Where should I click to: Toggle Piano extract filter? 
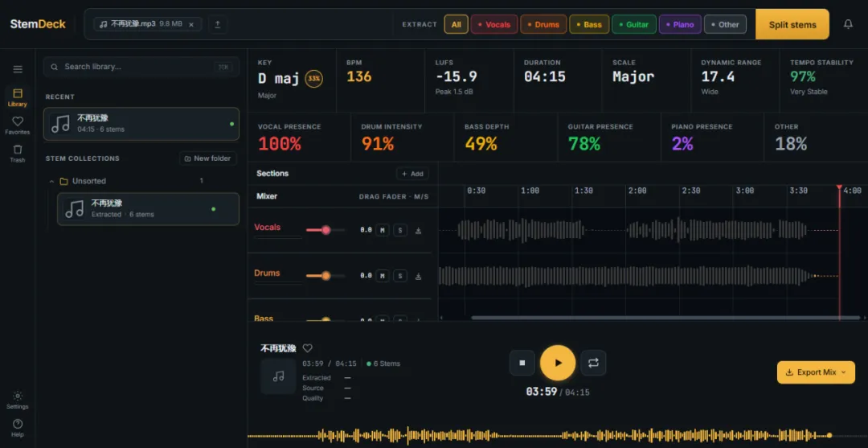point(680,24)
